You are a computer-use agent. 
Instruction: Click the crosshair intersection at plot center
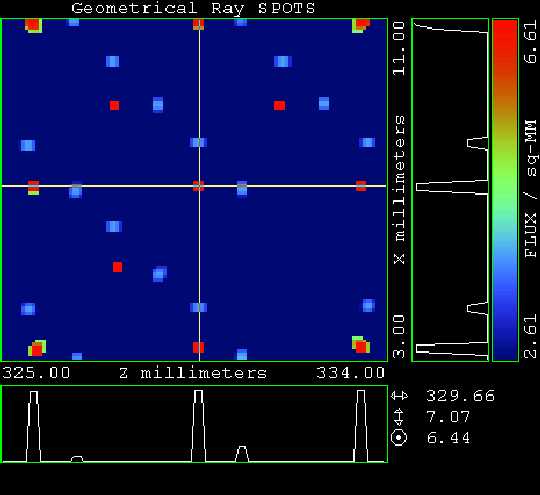(x=199, y=186)
